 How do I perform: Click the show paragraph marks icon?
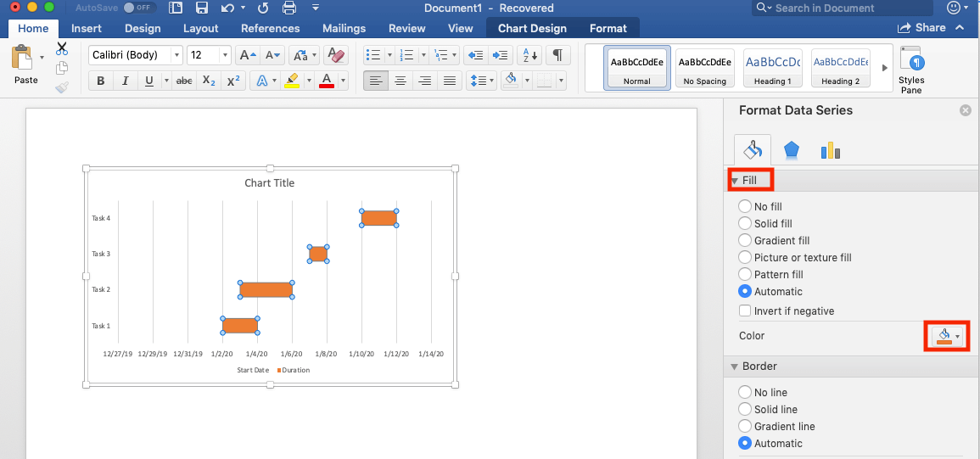click(x=557, y=55)
